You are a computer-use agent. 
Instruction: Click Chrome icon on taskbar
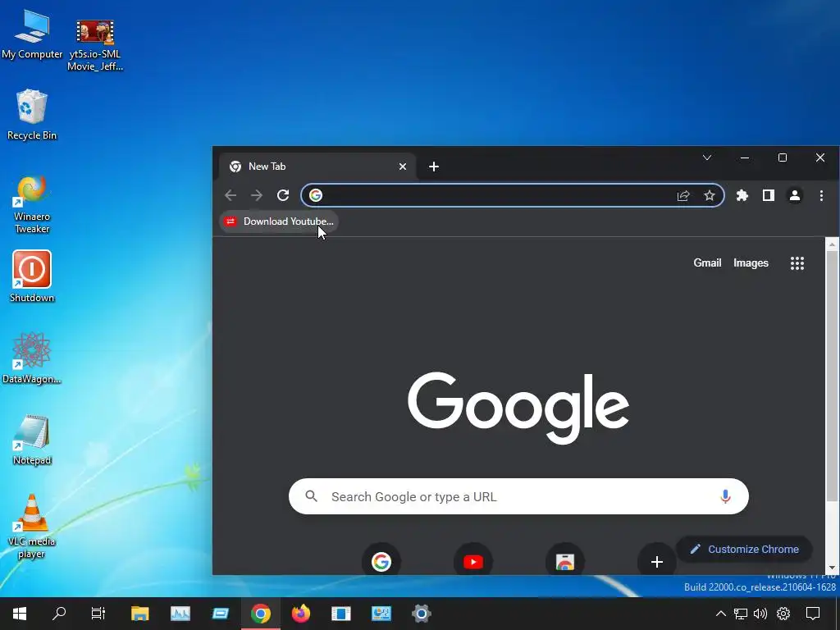pos(260,614)
